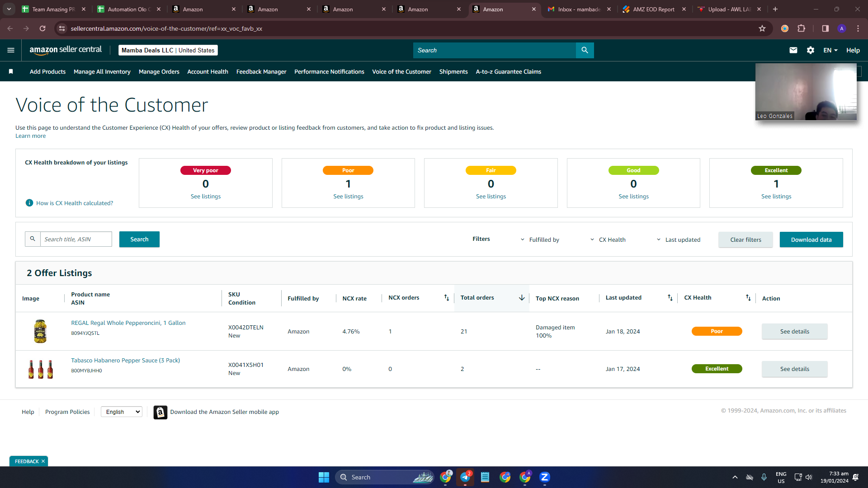Click the Tabasco Habanero product thumbnail
Screen dimensions: 868x488
(x=40, y=369)
